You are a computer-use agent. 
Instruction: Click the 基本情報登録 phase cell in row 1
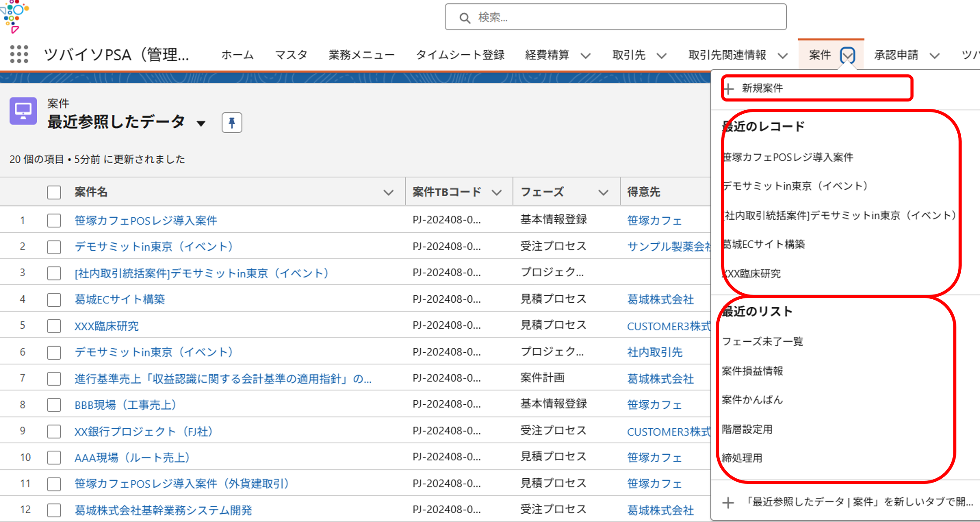[554, 220]
